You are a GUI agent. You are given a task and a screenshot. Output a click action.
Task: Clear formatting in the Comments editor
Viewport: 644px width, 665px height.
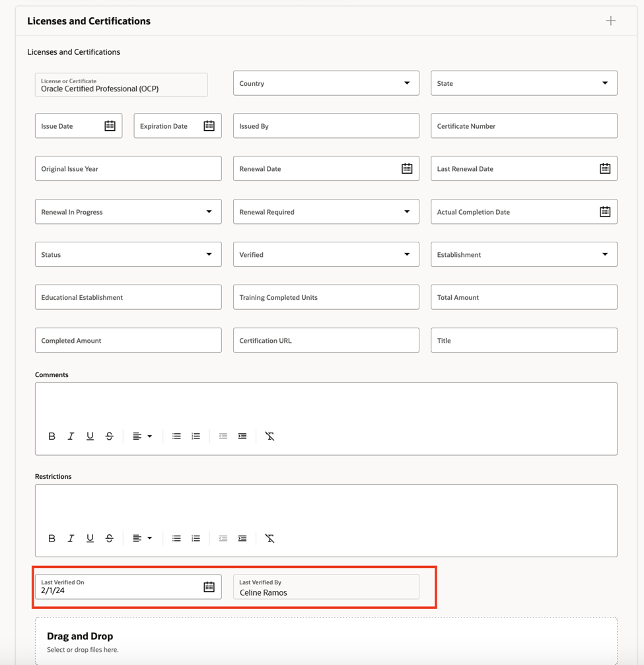269,437
